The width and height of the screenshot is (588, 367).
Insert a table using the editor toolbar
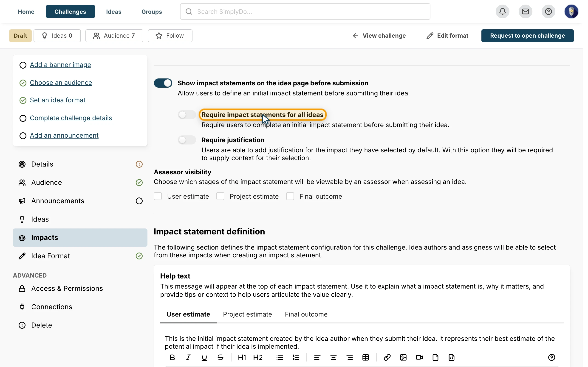(x=365, y=357)
